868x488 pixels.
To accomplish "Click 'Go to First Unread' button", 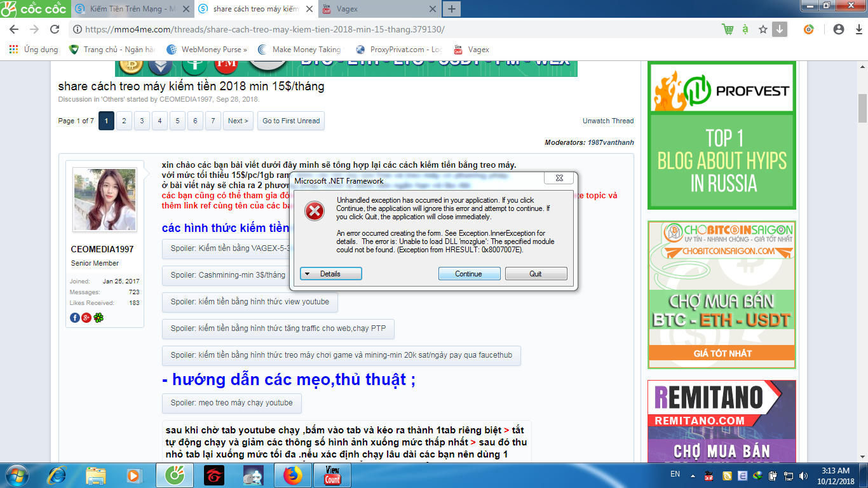I will coord(291,121).
